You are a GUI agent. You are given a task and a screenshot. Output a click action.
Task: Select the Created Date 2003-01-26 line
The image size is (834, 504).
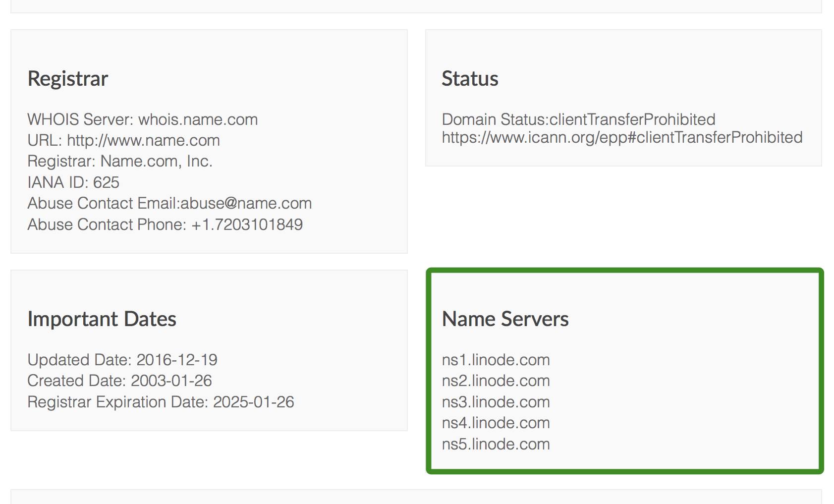tap(119, 381)
